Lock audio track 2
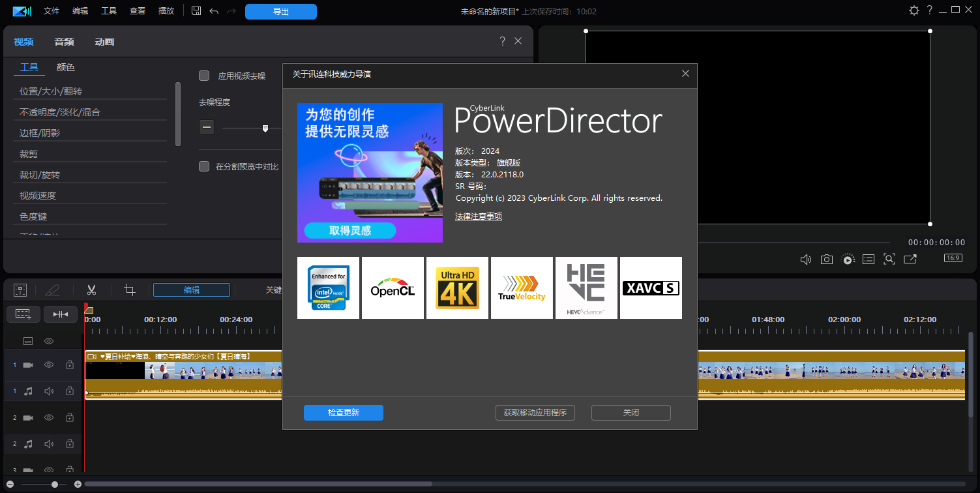Viewport: 980px width, 493px height. 69,443
